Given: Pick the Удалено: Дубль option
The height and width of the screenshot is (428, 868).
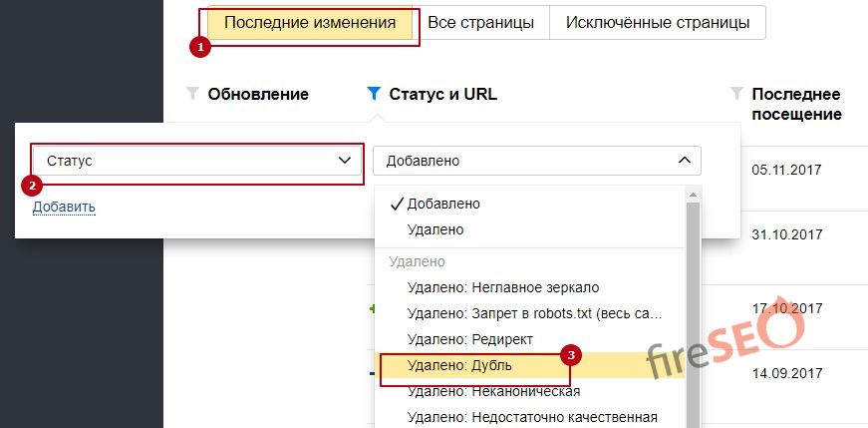Looking at the screenshot, I should [x=530, y=365].
